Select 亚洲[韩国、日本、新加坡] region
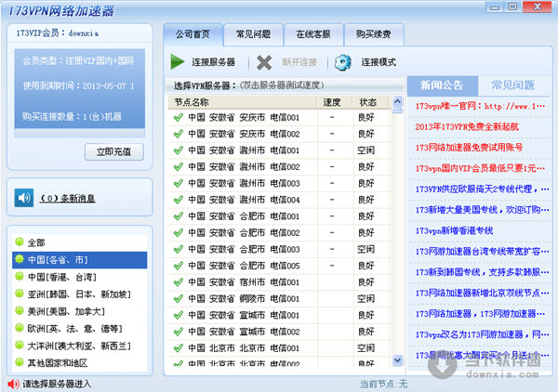 [x=79, y=294]
